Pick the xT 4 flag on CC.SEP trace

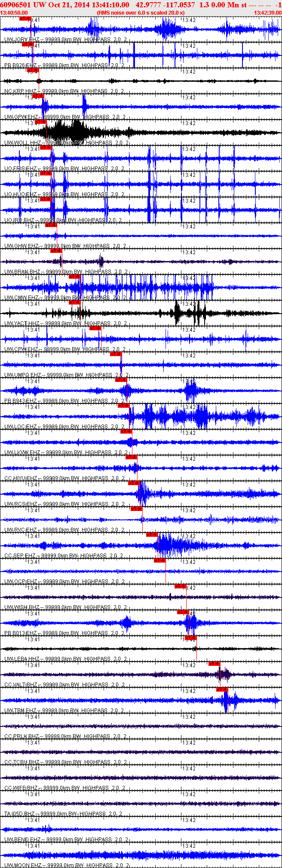click(152, 535)
